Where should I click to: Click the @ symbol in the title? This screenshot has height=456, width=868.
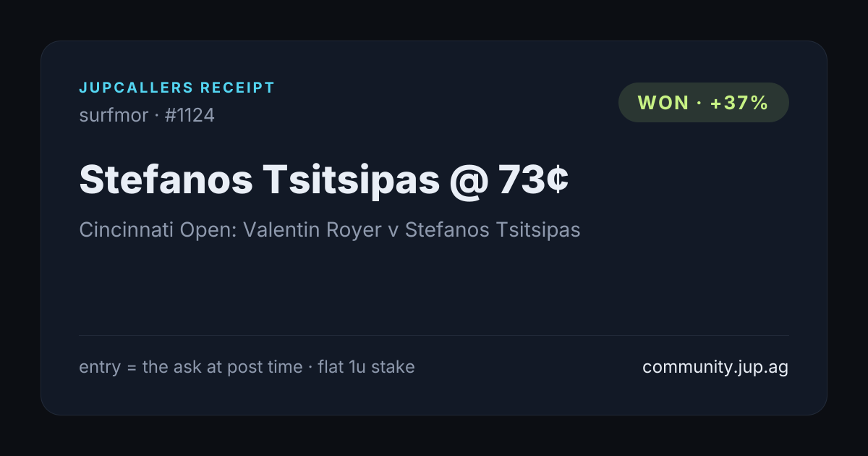pos(469,180)
